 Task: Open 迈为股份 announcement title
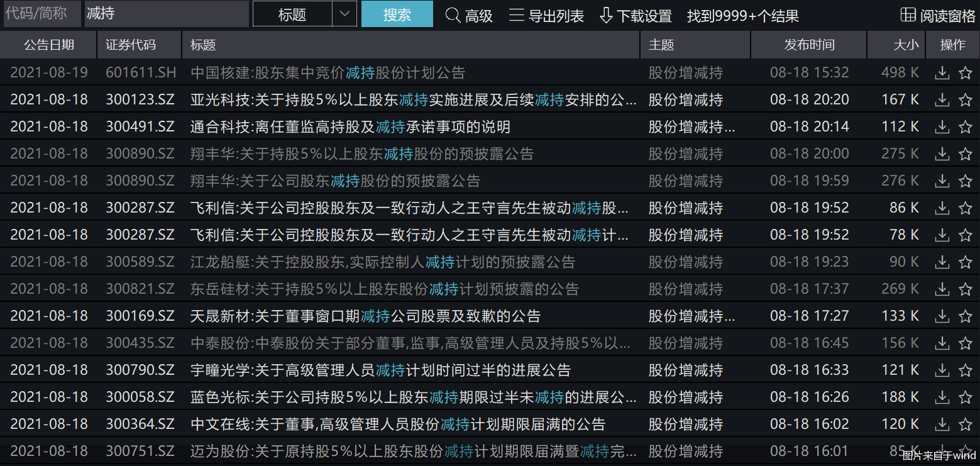(x=414, y=452)
